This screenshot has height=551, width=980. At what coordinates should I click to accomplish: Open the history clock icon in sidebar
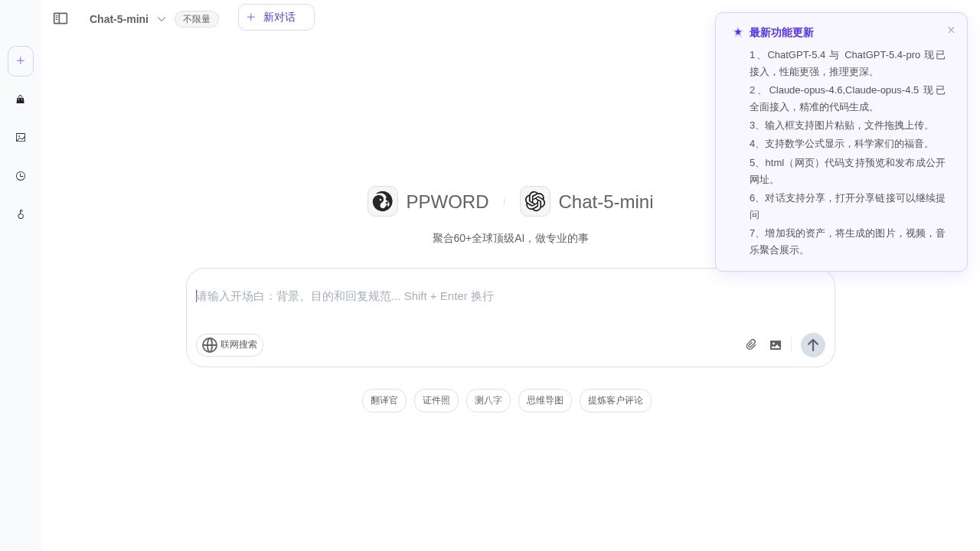coord(21,176)
